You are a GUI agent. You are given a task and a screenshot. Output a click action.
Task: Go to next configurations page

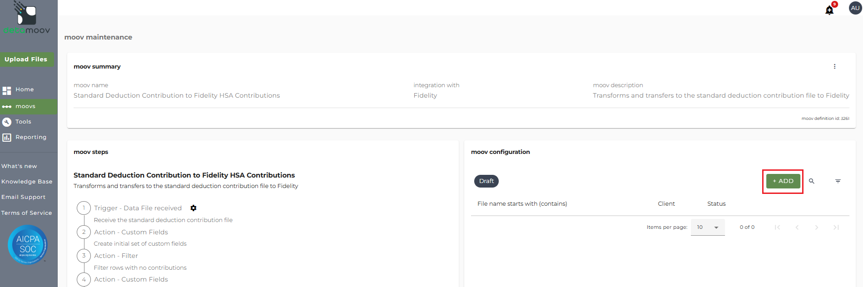(817, 227)
